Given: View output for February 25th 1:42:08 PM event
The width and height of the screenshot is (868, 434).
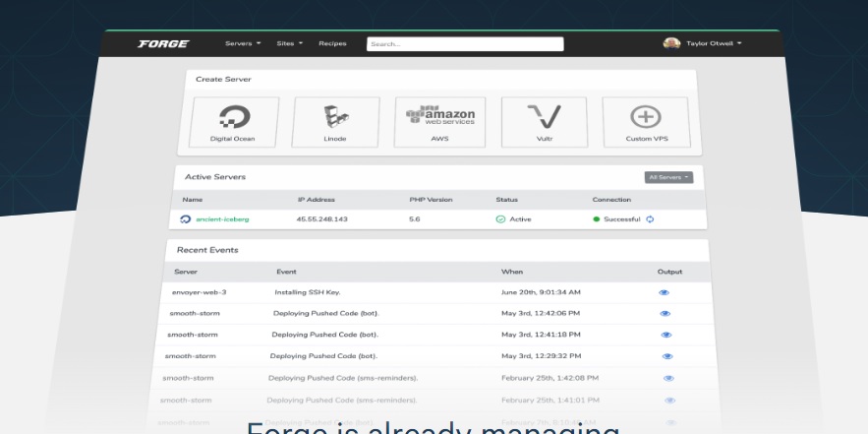Looking at the screenshot, I should 668,379.
